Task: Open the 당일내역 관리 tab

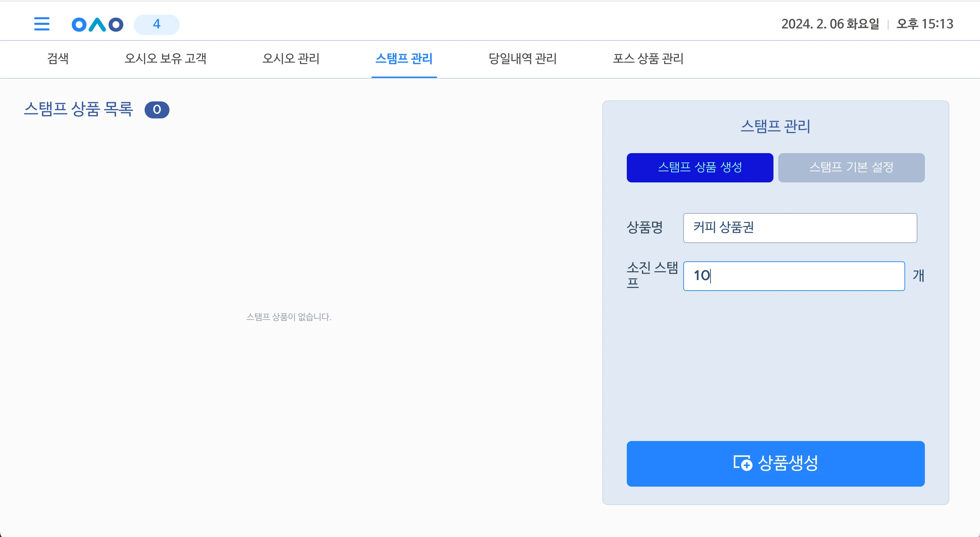Action: click(522, 59)
